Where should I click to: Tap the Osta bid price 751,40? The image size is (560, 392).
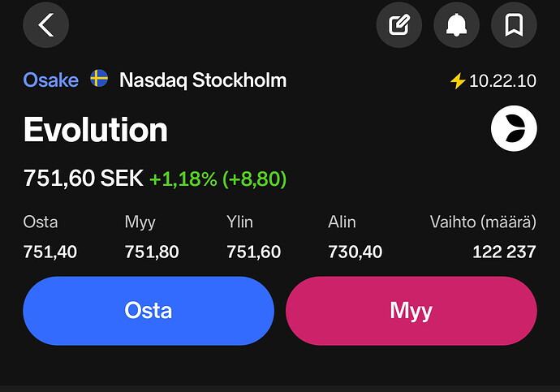(x=50, y=252)
